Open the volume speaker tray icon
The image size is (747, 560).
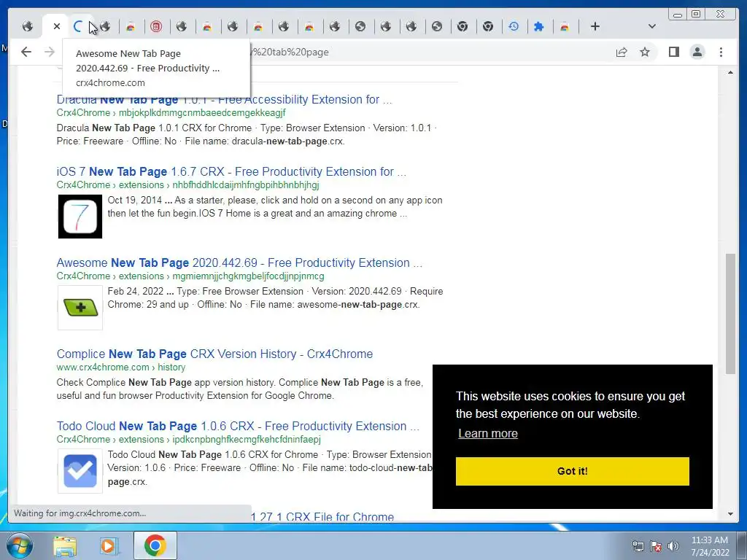[673, 546]
